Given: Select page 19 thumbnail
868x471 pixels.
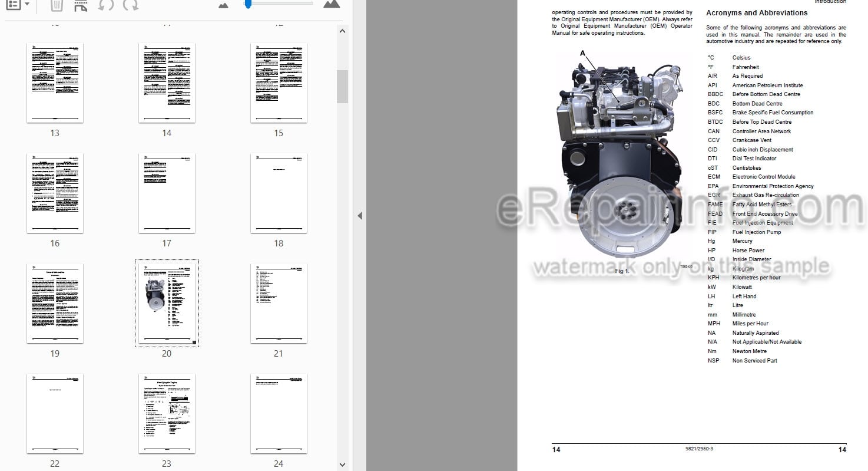Looking at the screenshot, I should [x=55, y=303].
